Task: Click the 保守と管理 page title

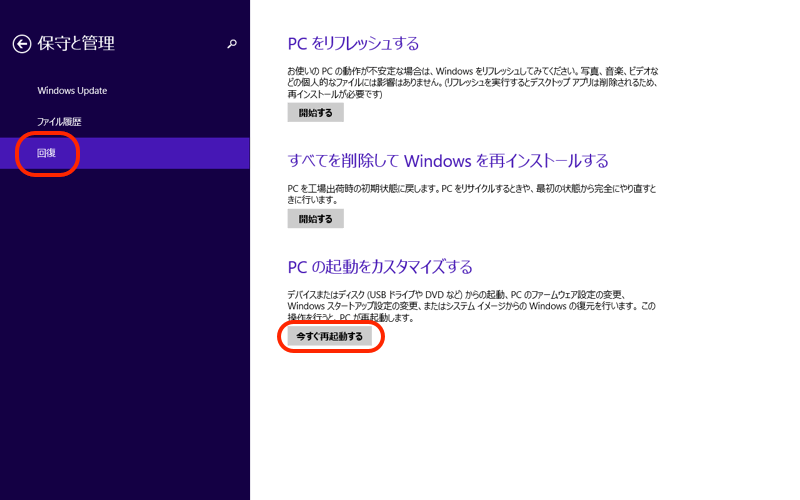Action: [x=77, y=44]
